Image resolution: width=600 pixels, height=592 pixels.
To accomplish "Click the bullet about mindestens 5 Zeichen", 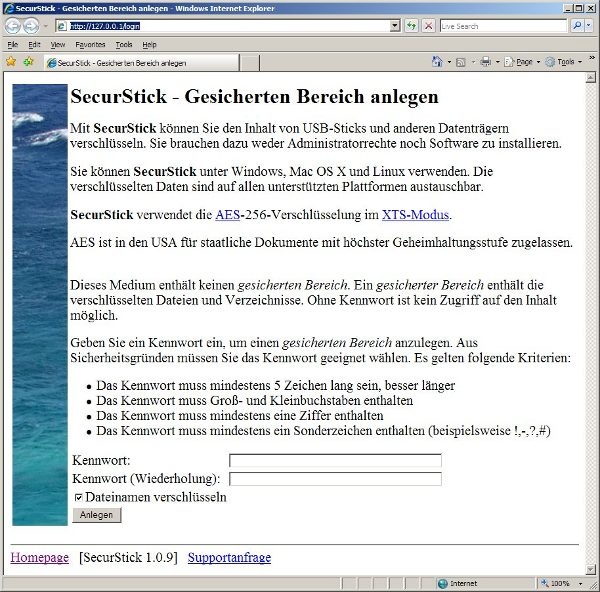I will click(x=276, y=385).
